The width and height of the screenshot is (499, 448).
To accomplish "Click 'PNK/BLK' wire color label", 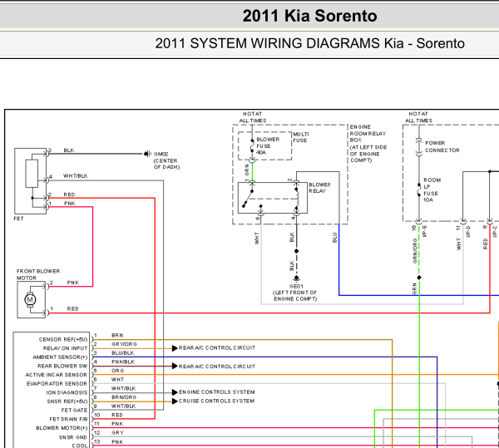I will pos(123,362).
